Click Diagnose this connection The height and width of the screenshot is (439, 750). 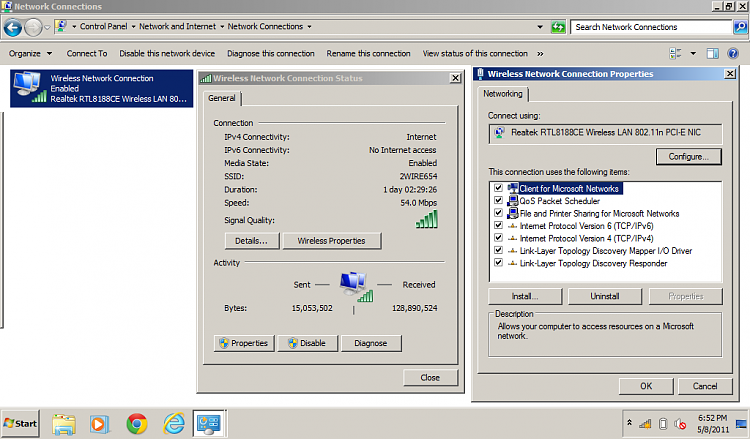(271, 54)
